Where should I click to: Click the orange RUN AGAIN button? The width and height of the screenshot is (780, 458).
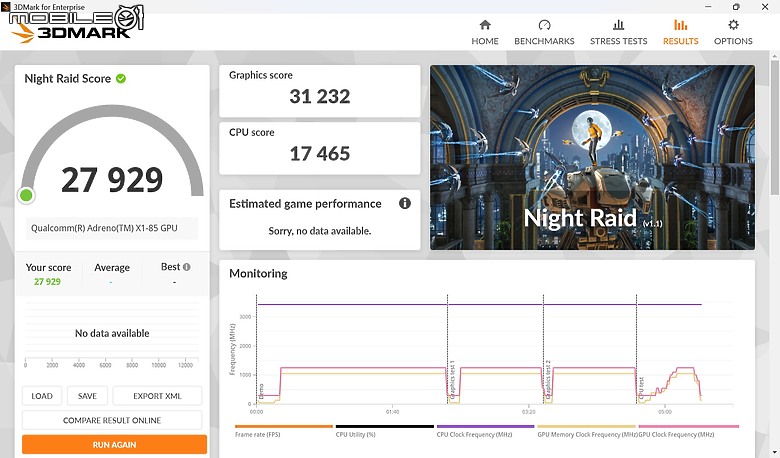coord(114,445)
